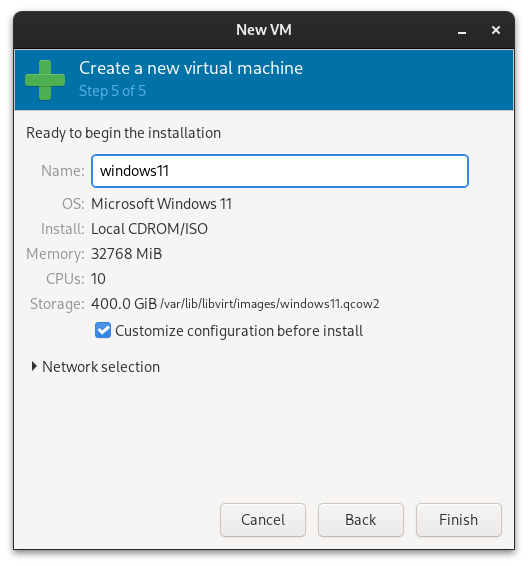Click the Storage: label
This screenshot has height=566, width=528.
(x=57, y=304)
